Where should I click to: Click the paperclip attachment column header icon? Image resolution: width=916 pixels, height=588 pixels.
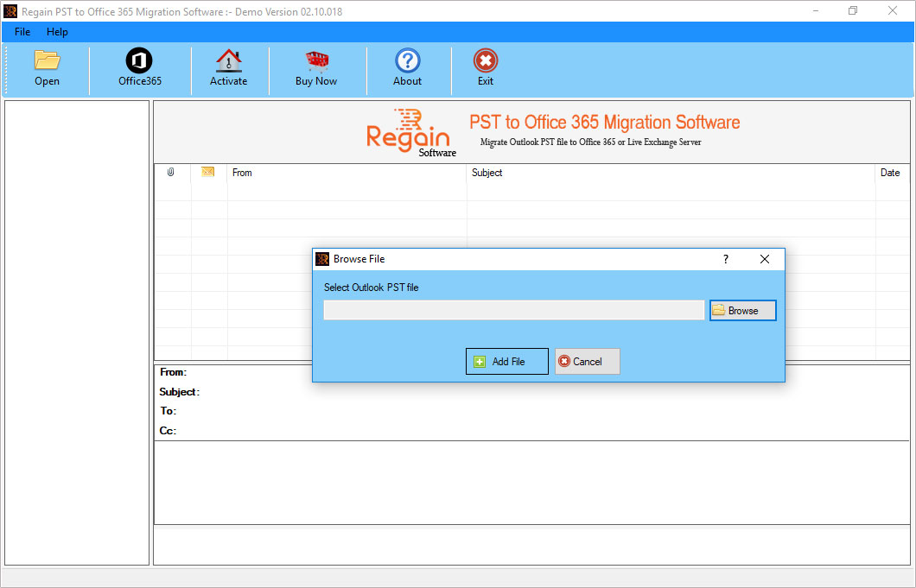click(171, 173)
